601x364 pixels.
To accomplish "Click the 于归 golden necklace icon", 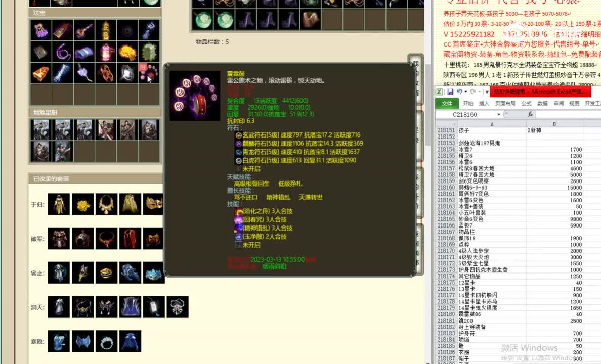I will [106, 204].
